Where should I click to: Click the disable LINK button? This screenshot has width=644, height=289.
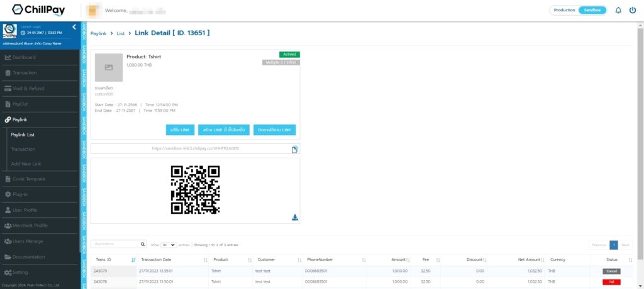pyautogui.click(x=274, y=129)
